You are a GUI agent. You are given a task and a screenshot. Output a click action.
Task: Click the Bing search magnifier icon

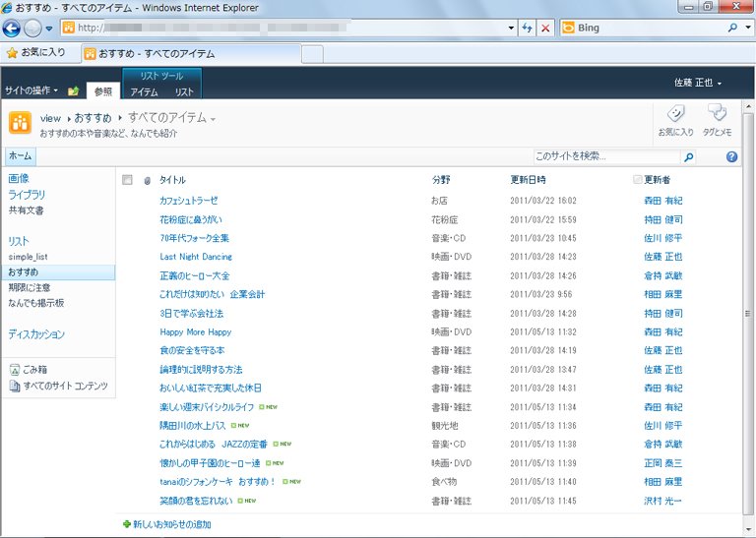click(732, 28)
